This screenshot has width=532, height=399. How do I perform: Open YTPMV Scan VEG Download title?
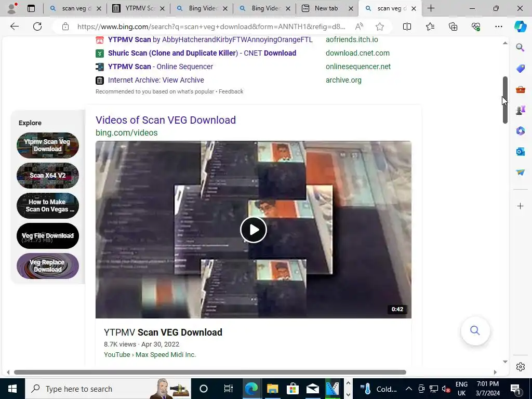[x=163, y=332]
